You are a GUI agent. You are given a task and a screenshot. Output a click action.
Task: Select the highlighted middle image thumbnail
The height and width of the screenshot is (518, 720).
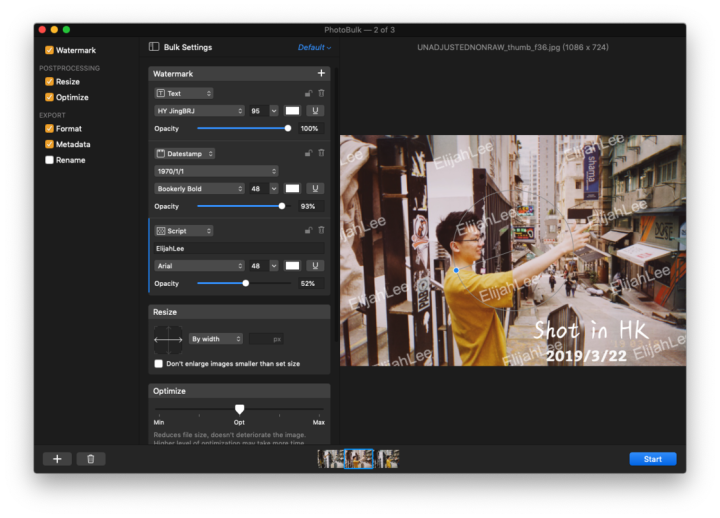point(359,459)
